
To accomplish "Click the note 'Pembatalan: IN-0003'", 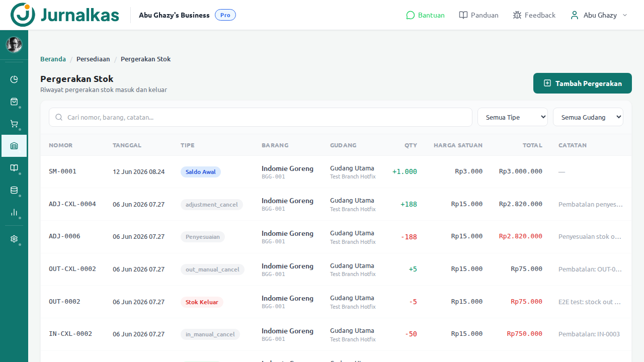I will pos(589,334).
